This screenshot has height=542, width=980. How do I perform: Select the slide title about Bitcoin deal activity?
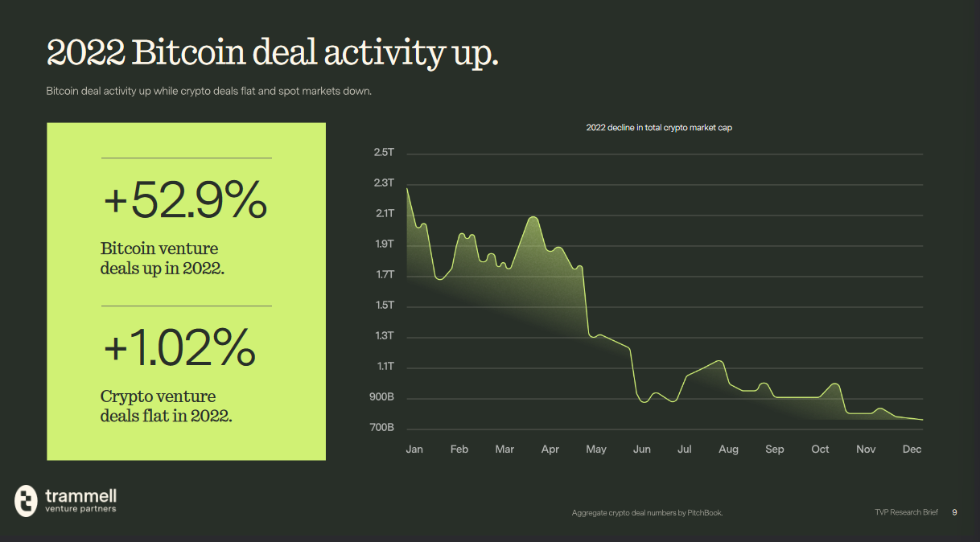tap(273, 54)
